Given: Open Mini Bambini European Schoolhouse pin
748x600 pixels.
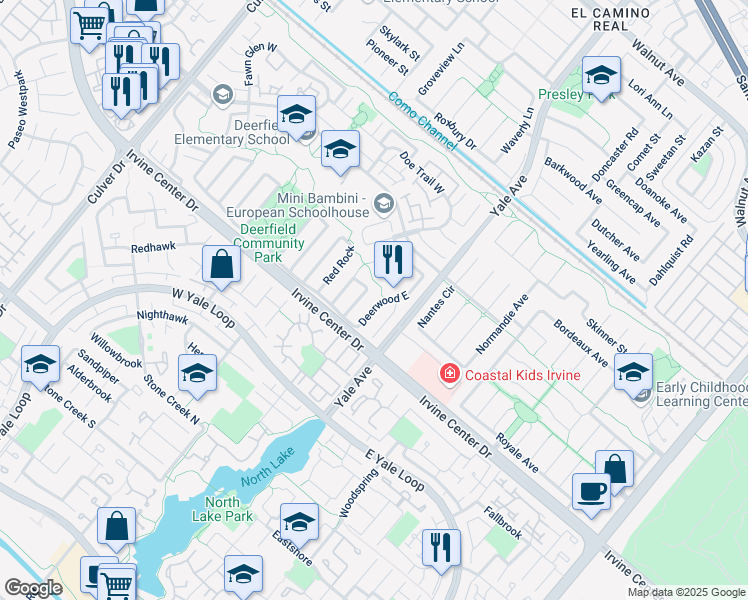Looking at the screenshot, I should [x=384, y=204].
